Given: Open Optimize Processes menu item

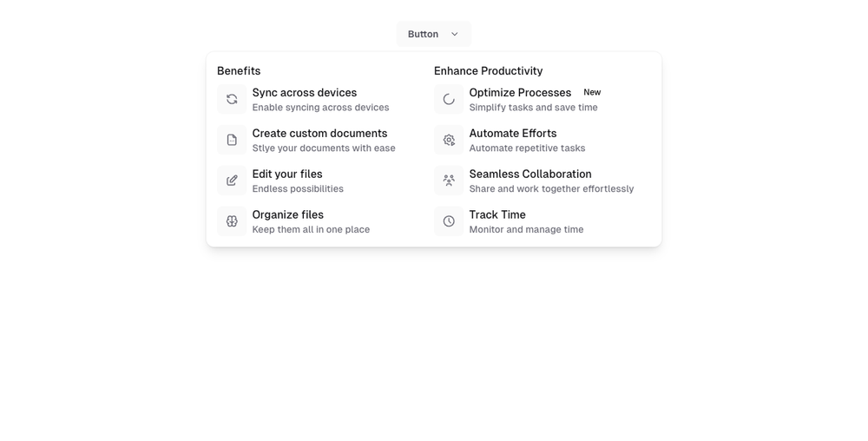Looking at the screenshot, I should pyautogui.click(x=520, y=93).
